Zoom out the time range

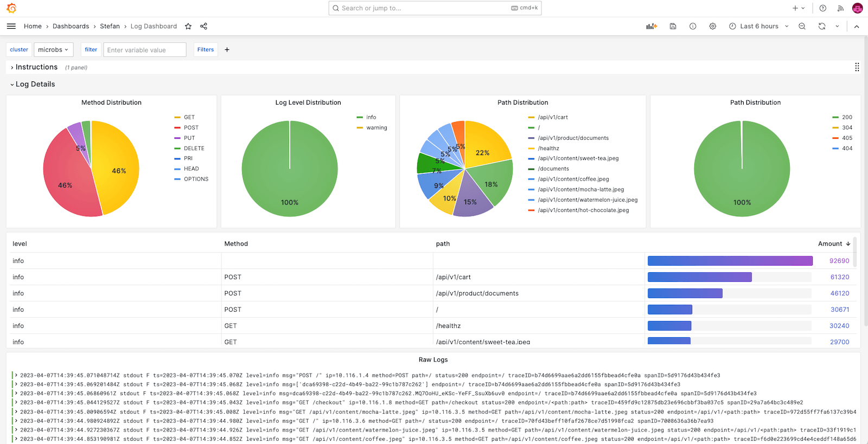802,26
